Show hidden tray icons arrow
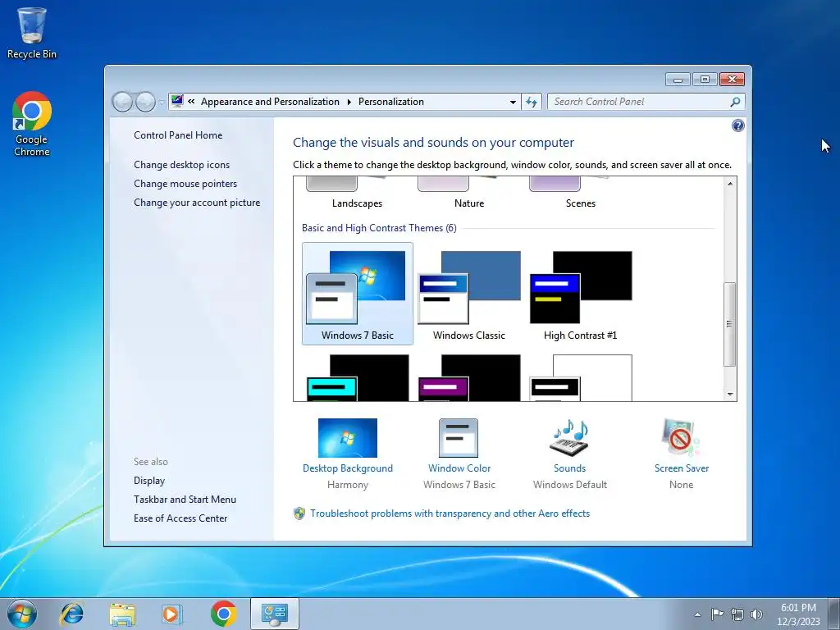The width and height of the screenshot is (840, 630). (697, 614)
